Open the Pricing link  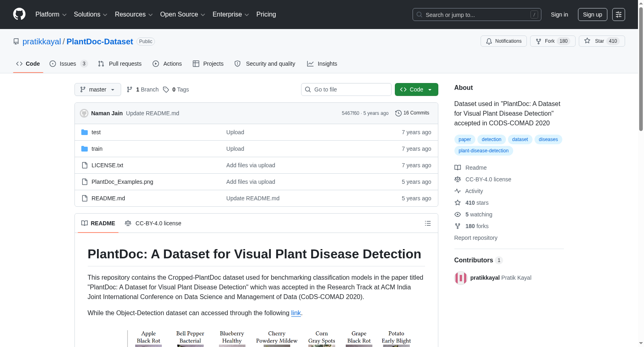tap(266, 15)
